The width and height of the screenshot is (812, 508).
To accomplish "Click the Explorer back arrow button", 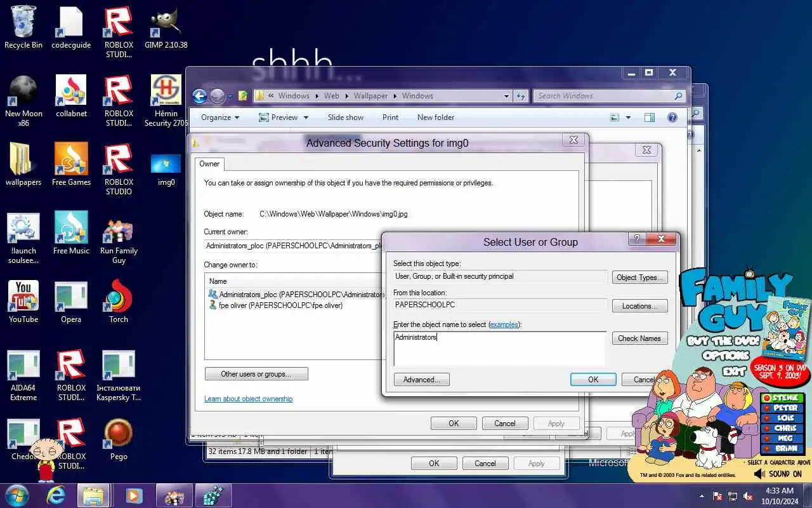I will [200, 96].
